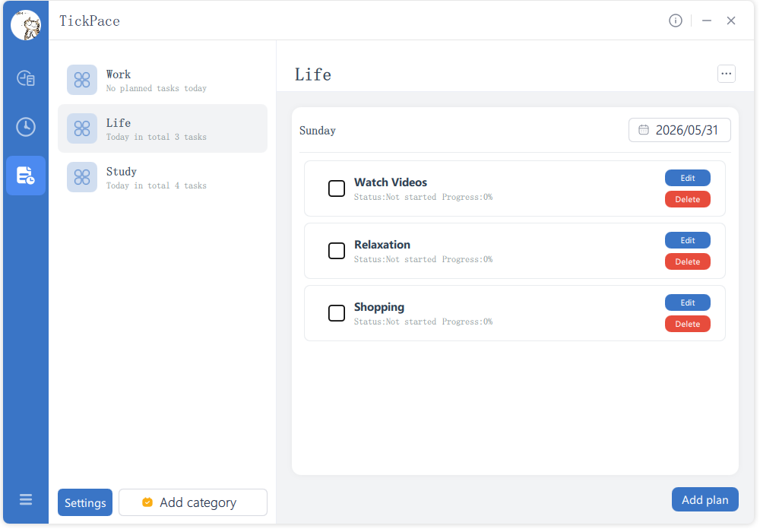Click the cat avatar profile picture
The width and height of the screenshot is (760, 532).
(x=26, y=25)
